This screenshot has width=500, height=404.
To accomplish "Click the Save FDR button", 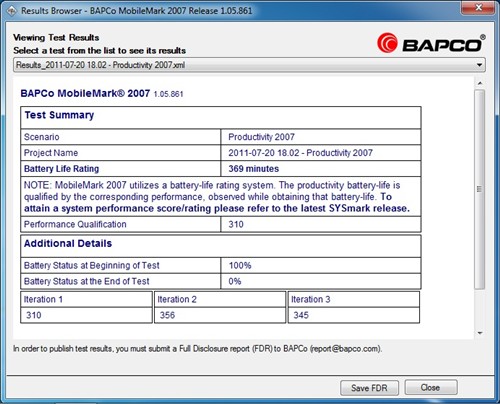I will (x=369, y=388).
